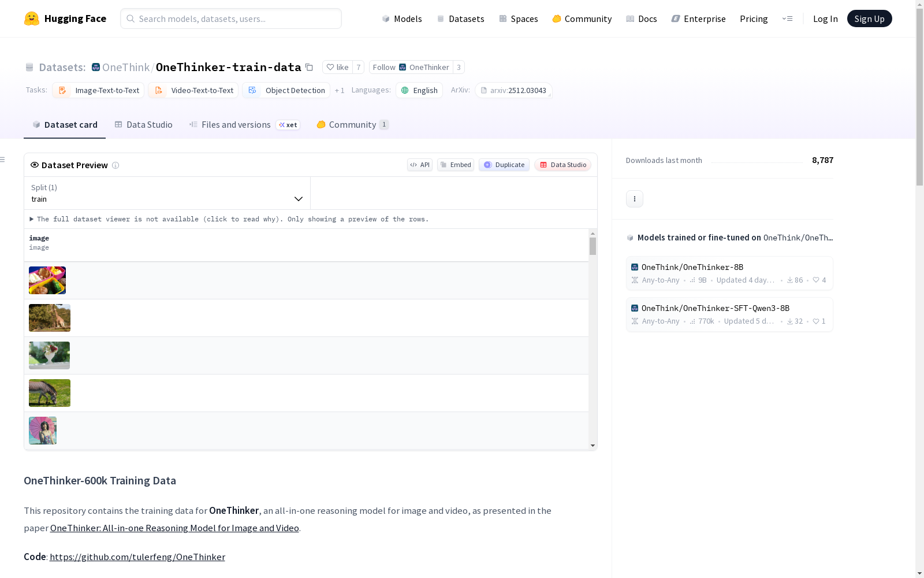Click the like count 7
Screen dimensions: 924x578
point(359,67)
